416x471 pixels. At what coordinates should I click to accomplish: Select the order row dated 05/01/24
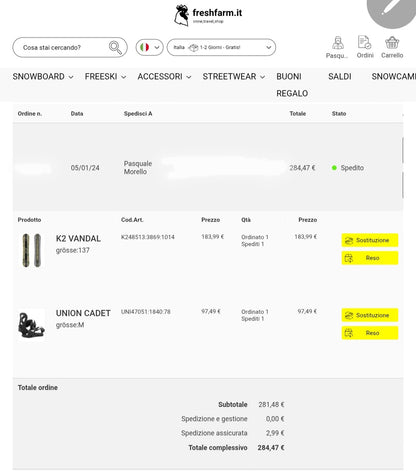coord(208,168)
